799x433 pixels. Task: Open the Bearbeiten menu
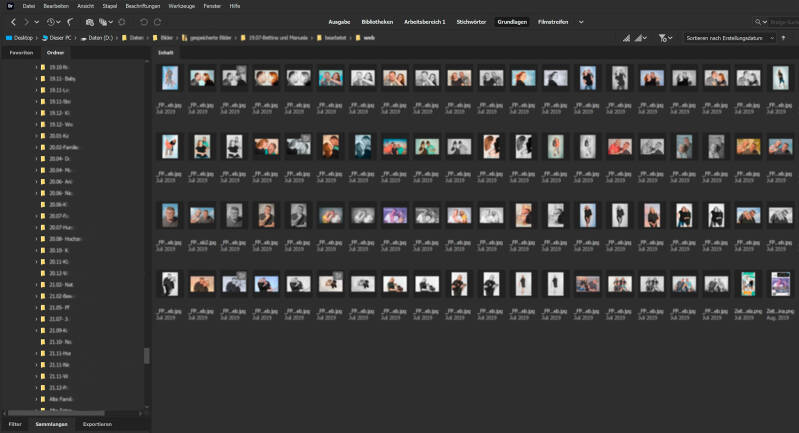click(x=56, y=6)
